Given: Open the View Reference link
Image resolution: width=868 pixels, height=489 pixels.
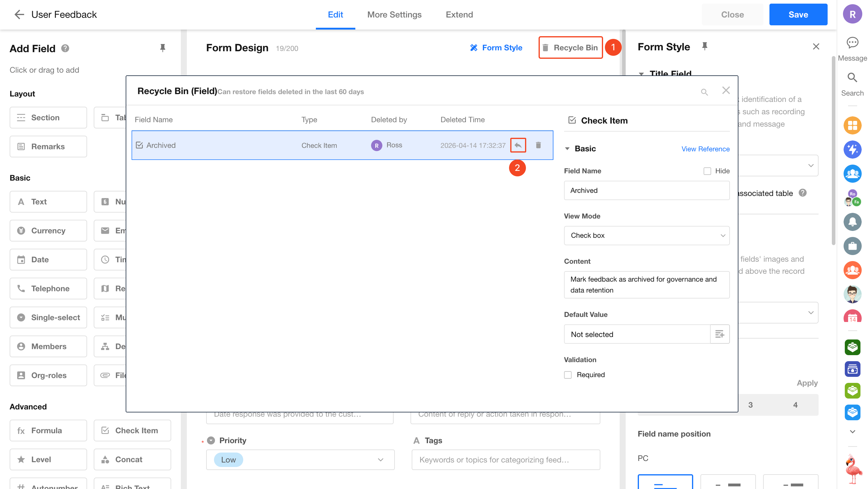Looking at the screenshot, I should 705,149.
